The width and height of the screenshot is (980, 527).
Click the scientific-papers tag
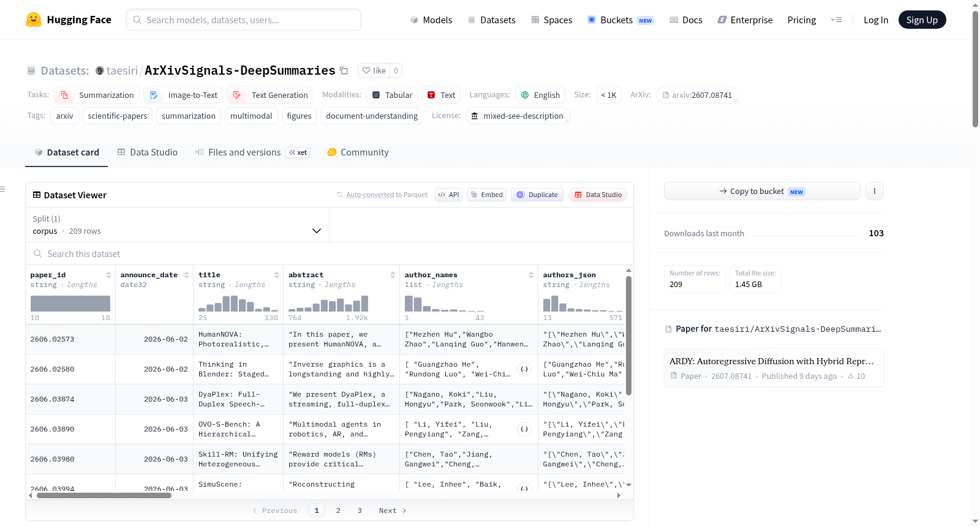[118, 116]
